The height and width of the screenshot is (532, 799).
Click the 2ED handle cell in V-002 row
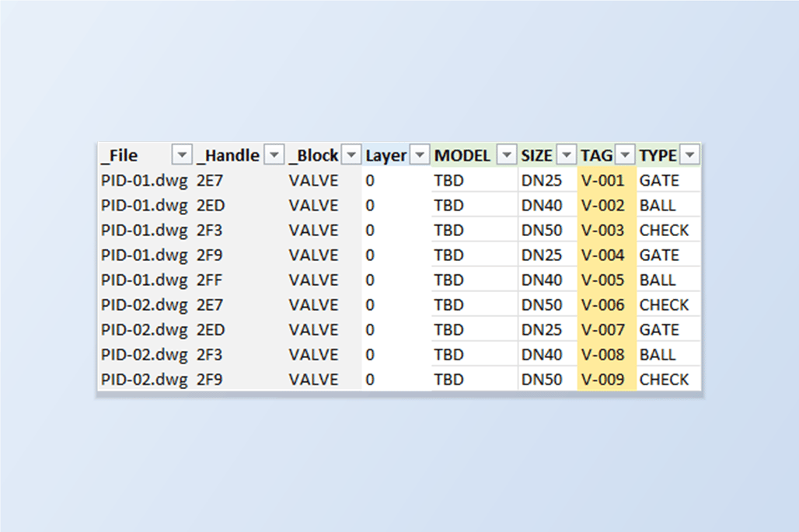point(239,205)
